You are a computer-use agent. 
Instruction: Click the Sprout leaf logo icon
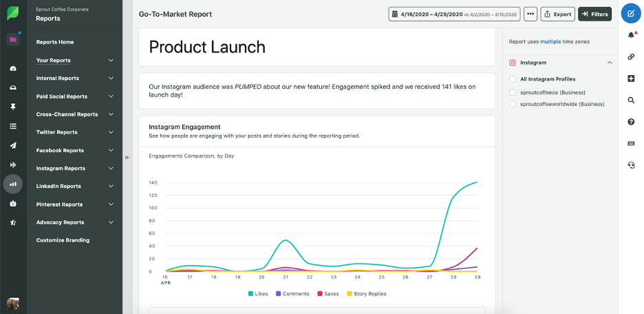coord(12,13)
